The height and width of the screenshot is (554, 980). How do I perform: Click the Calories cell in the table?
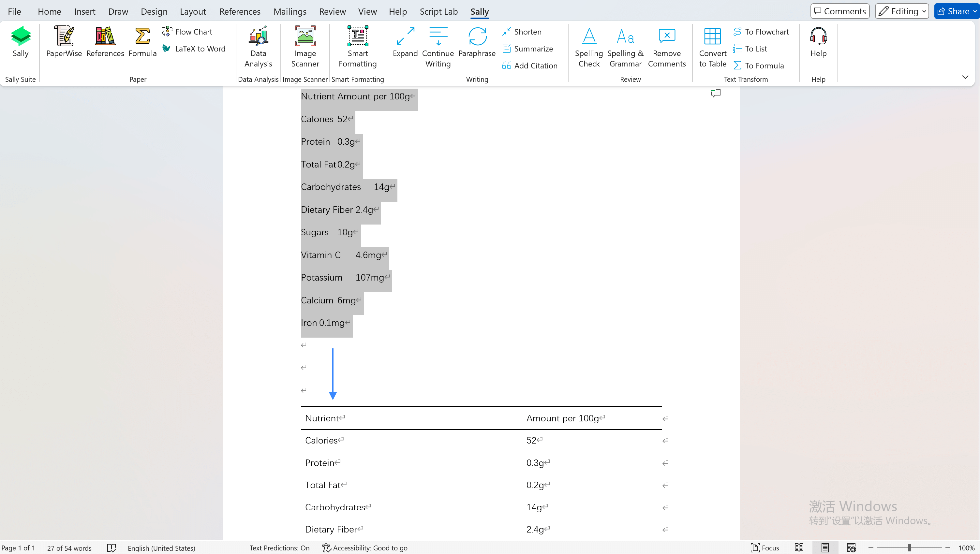point(411,440)
